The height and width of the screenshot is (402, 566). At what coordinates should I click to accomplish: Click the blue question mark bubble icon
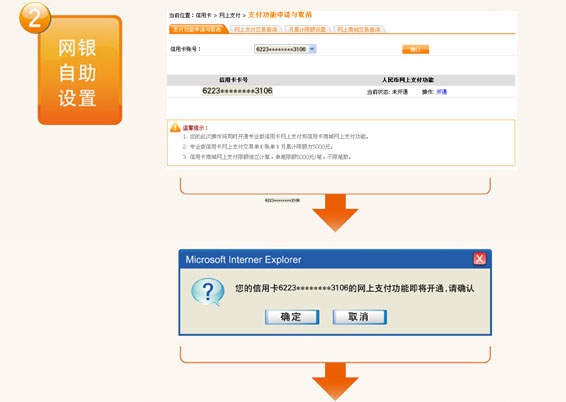[x=208, y=292]
